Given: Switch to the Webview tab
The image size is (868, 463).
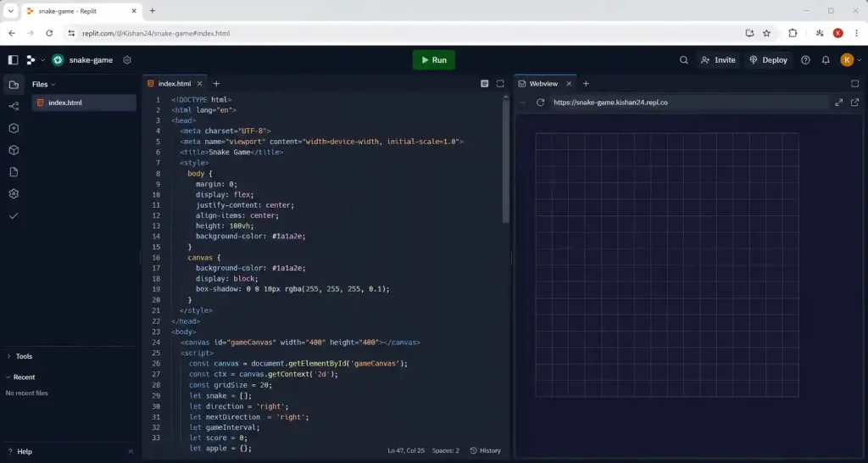Looking at the screenshot, I should [x=543, y=84].
